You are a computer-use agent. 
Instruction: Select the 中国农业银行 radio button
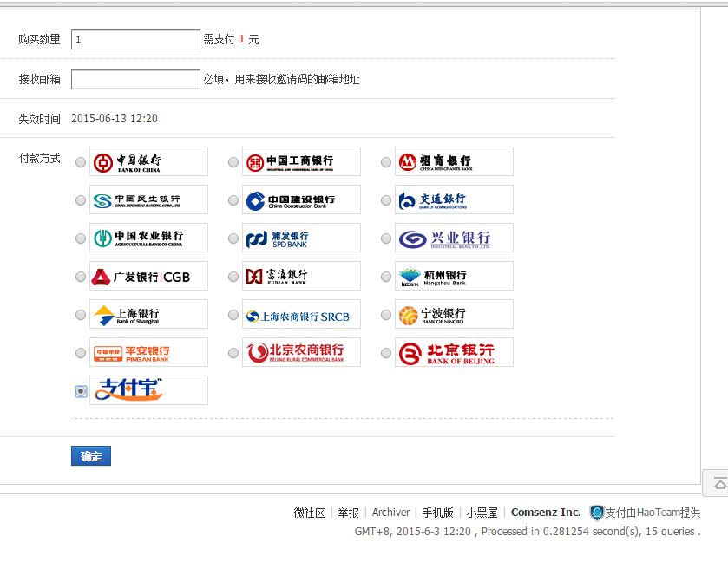[81, 238]
